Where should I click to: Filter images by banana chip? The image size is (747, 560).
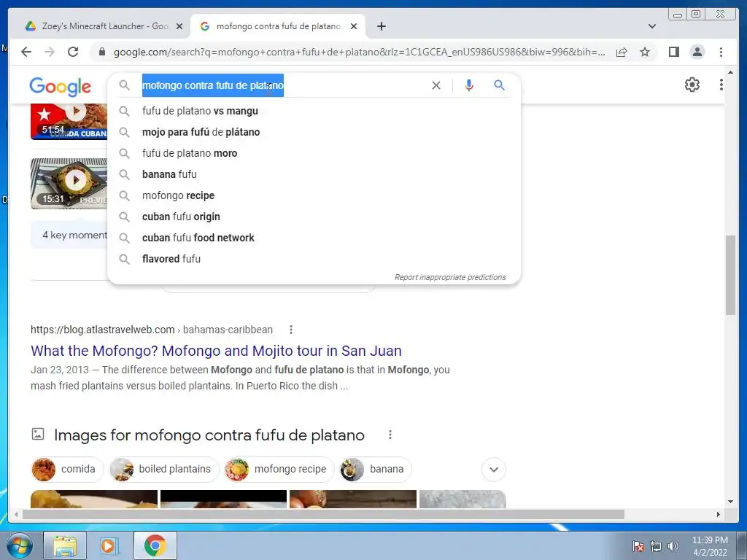pyautogui.click(x=376, y=469)
